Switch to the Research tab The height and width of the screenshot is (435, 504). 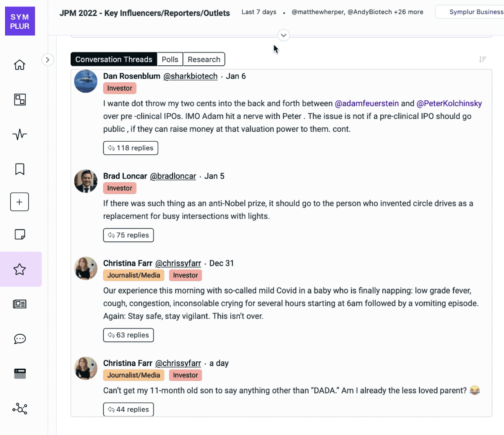click(x=204, y=59)
